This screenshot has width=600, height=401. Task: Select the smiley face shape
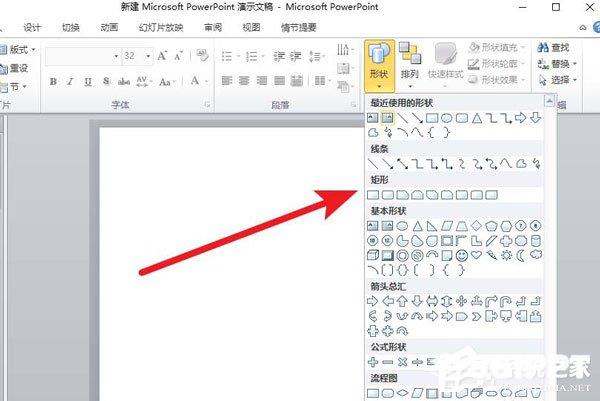pos(462,256)
